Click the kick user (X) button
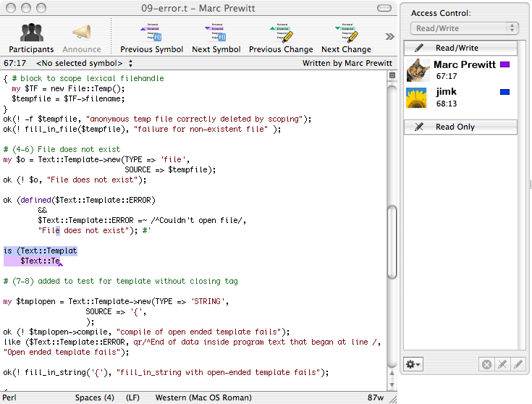 pos(487,364)
